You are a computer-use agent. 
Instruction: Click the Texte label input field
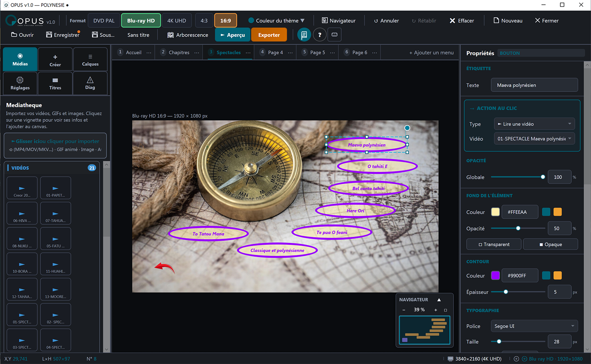tap(534, 85)
